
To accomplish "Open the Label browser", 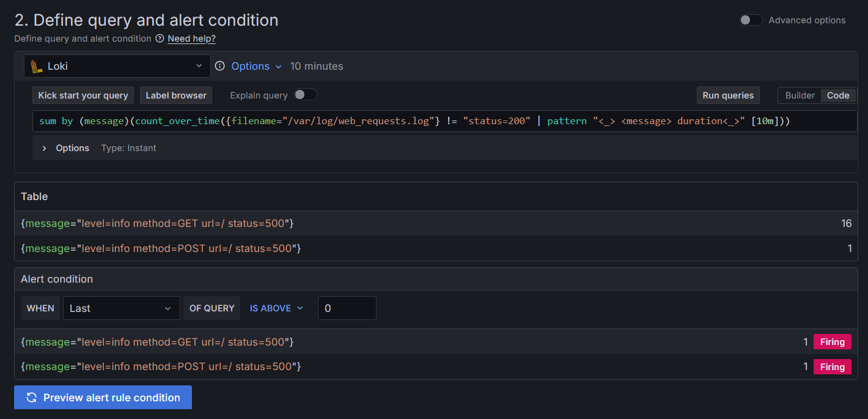I will click(x=175, y=95).
